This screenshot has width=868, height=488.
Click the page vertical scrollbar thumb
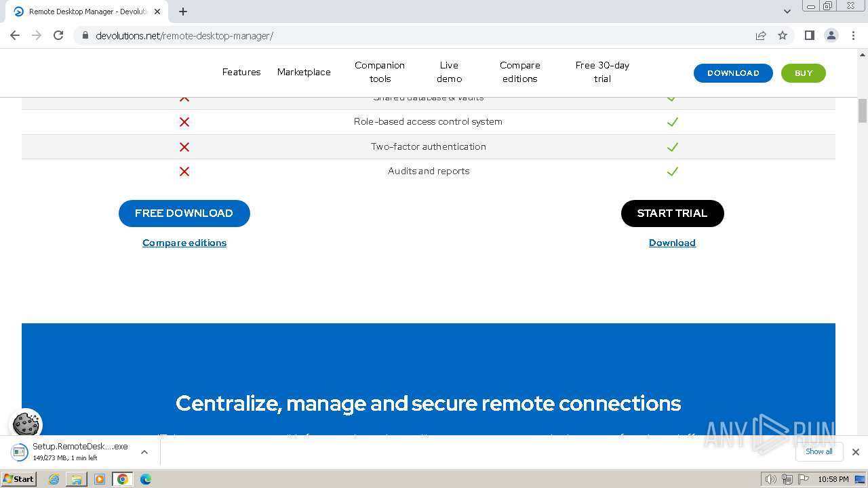(x=862, y=110)
